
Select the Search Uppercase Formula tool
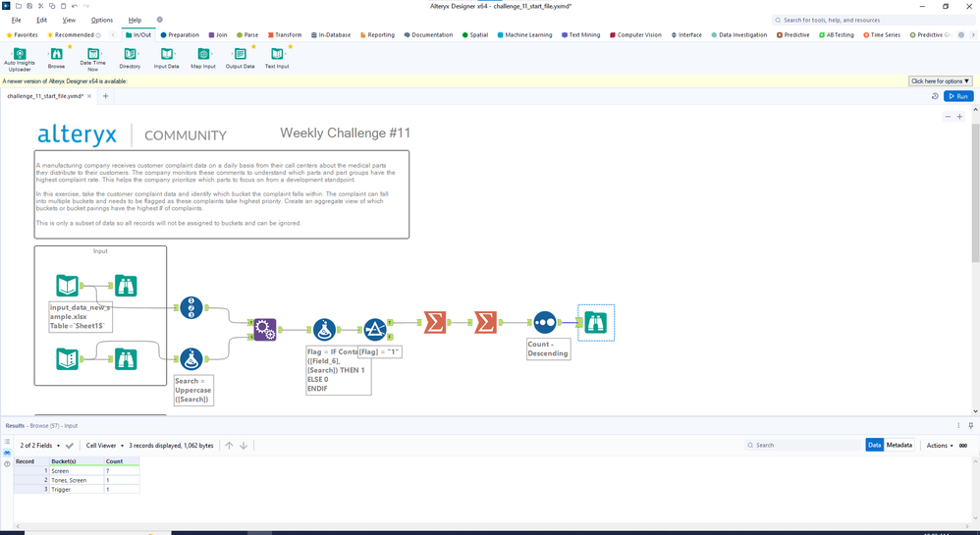click(x=191, y=358)
